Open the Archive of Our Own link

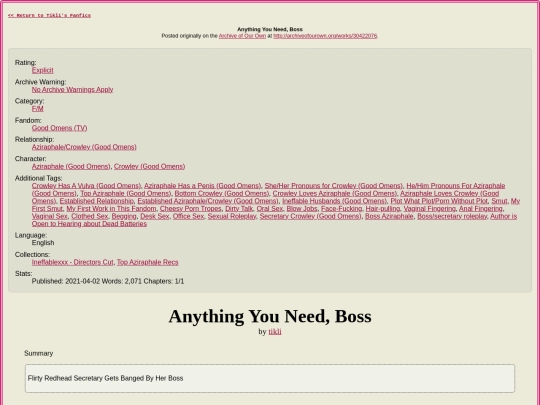point(242,36)
